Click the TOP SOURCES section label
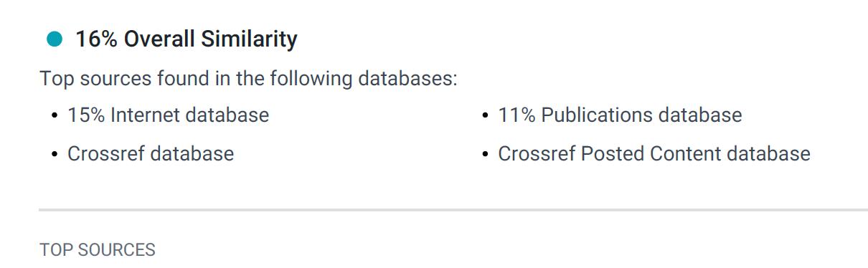This screenshot has height=268, width=868. coord(98,250)
